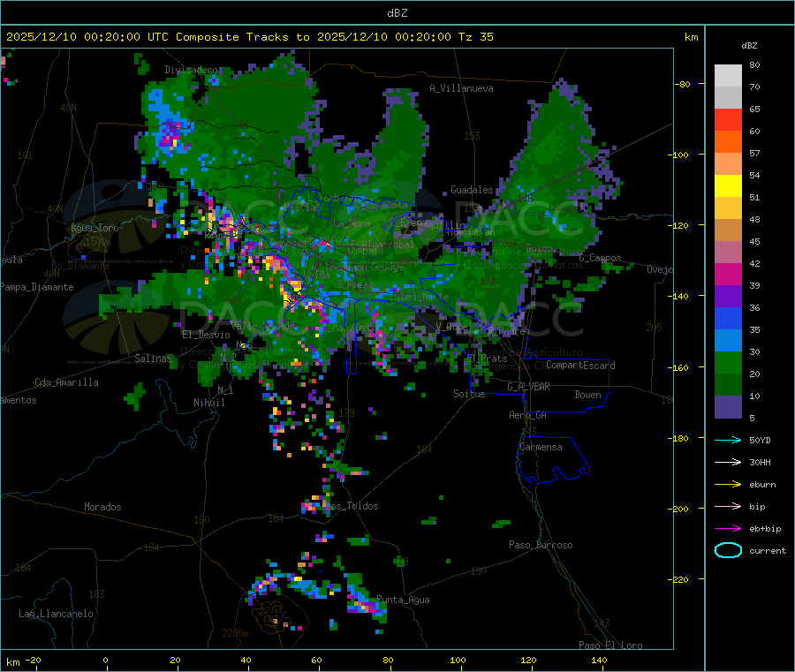Click the 'G_Campos' map label
Image resolution: width=795 pixels, height=672 pixels.
pyautogui.click(x=601, y=258)
